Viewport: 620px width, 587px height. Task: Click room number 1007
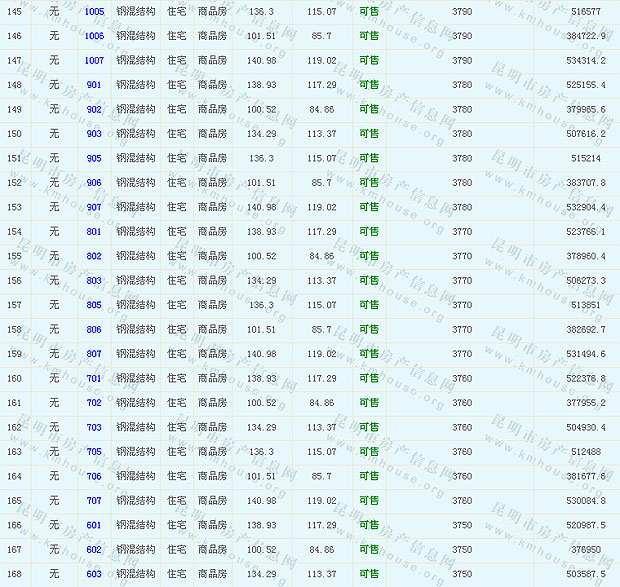(x=94, y=60)
